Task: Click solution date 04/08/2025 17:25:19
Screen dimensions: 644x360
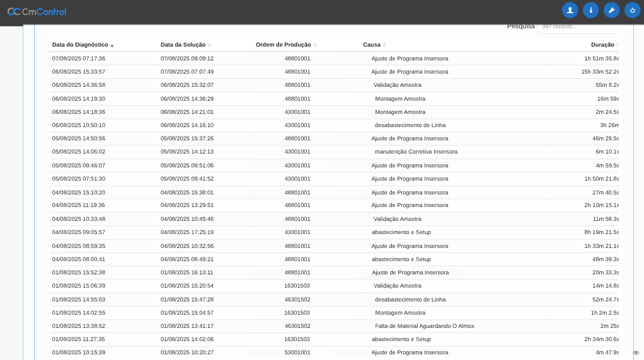Action: pyautogui.click(x=187, y=232)
